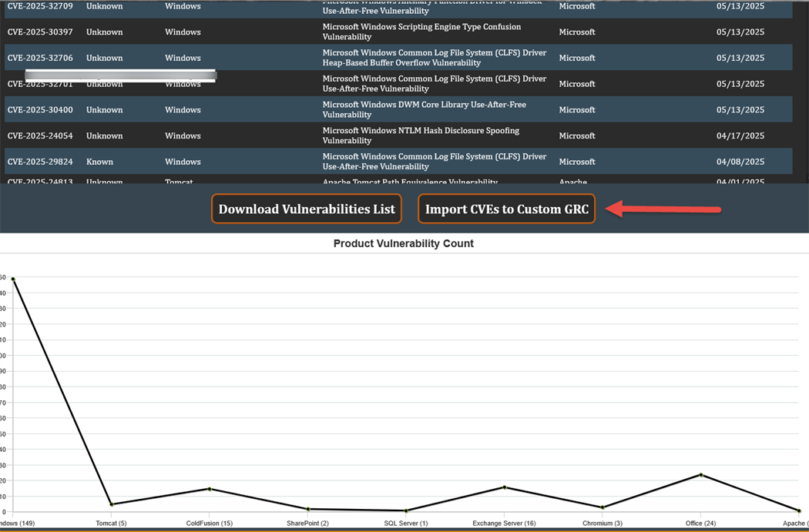
Task: Click the Exchange Server (16) data point
Action: click(x=505, y=487)
